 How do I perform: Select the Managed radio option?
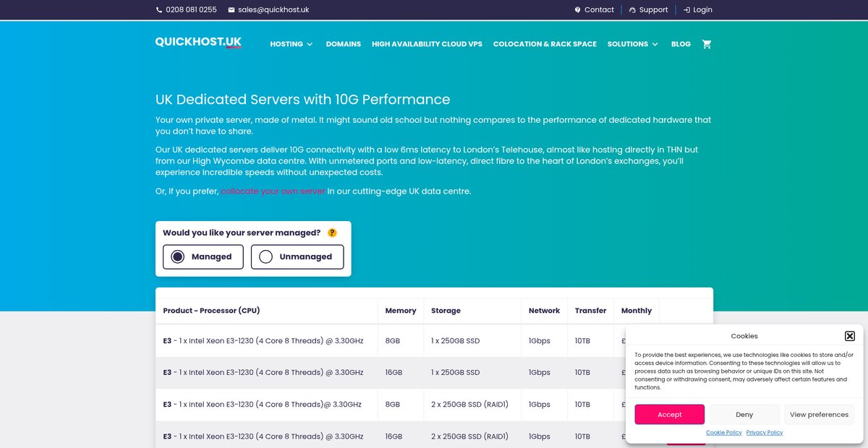pos(203,257)
